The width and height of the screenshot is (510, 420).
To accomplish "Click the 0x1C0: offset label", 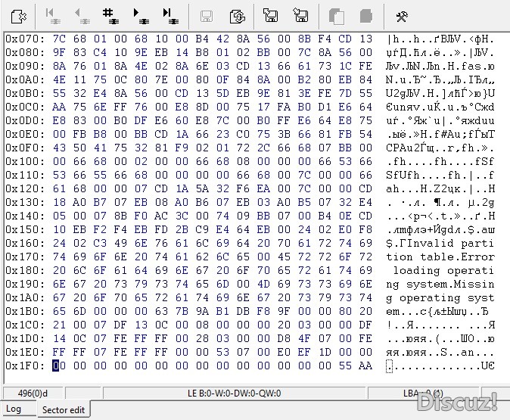I will point(25,325).
